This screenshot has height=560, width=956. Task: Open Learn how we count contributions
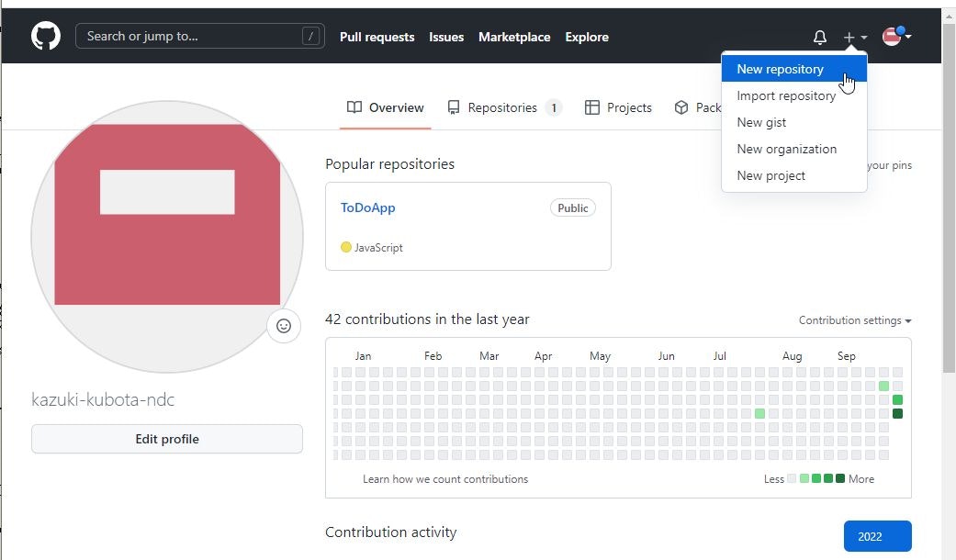[445, 478]
